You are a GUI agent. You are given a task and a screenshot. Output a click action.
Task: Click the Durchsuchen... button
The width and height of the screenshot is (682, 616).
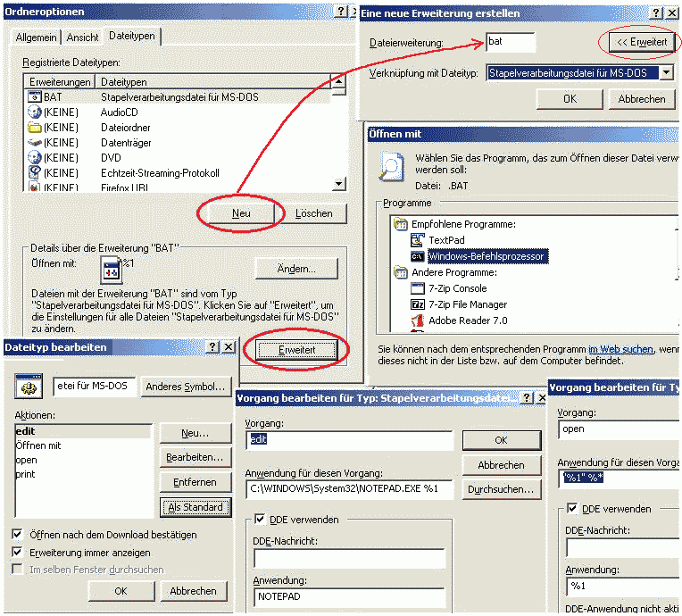point(502,489)
